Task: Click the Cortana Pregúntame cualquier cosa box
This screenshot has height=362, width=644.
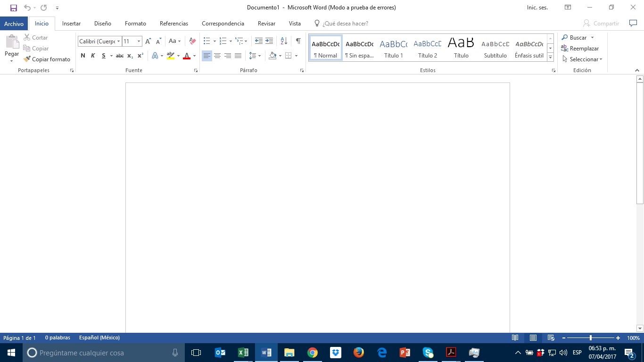Action: point(104,353)
